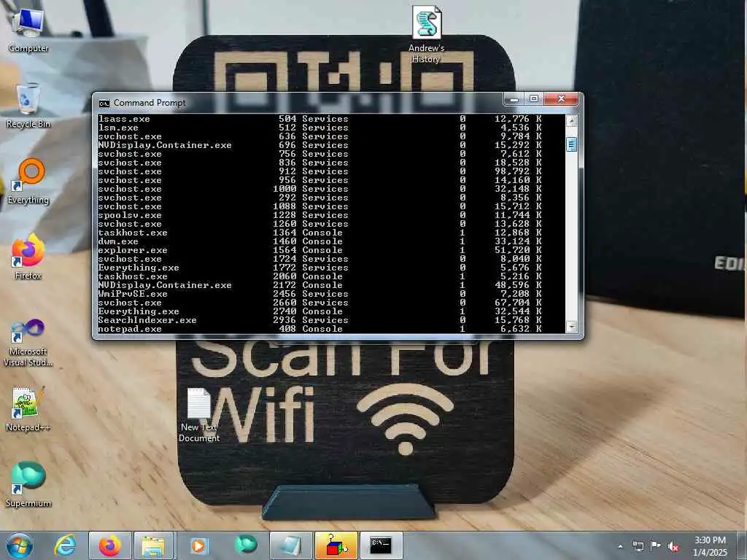Click the notepad.exe process line
The image size is (747, 560).
click(x=320, y=329)
